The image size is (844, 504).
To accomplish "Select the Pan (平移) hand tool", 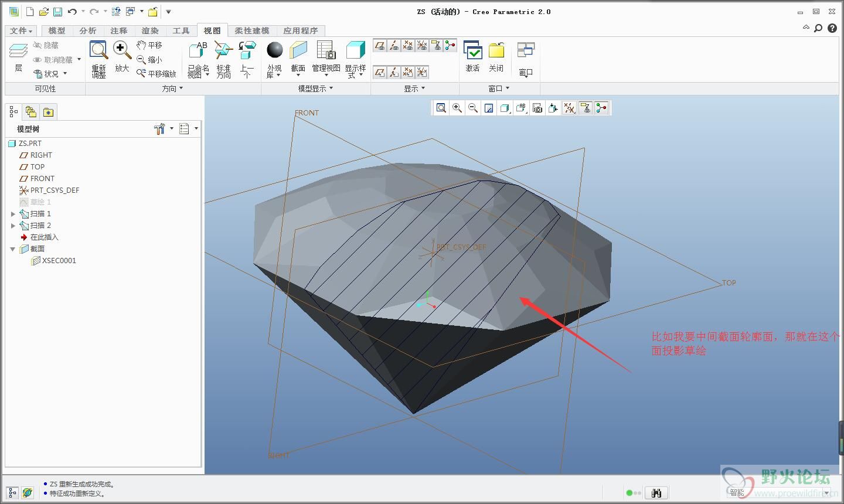I will click(149, 45).
